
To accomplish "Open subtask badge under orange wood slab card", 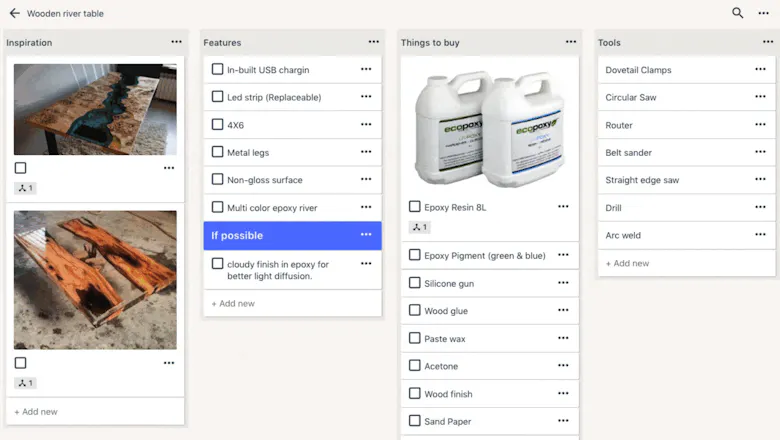I will (x=25, y=383).
